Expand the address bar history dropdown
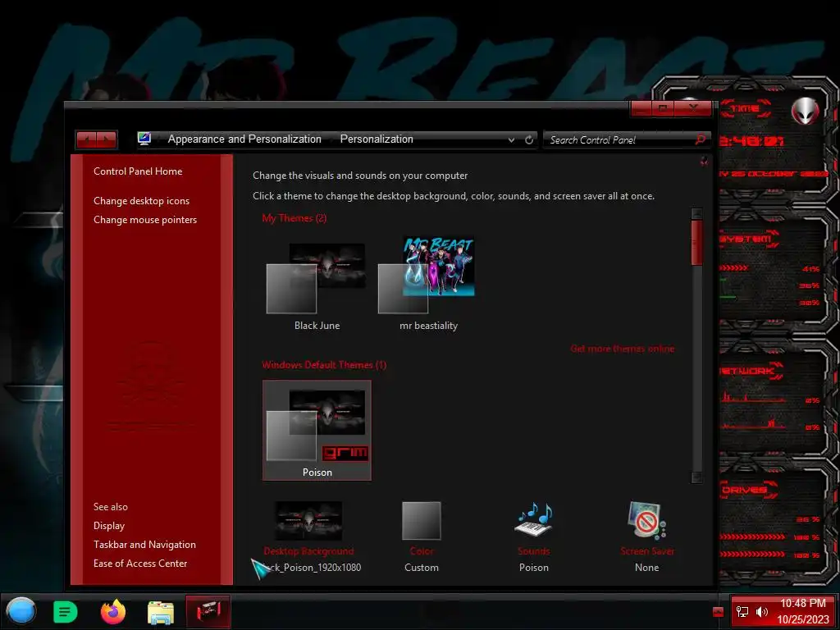 (511, 139)
